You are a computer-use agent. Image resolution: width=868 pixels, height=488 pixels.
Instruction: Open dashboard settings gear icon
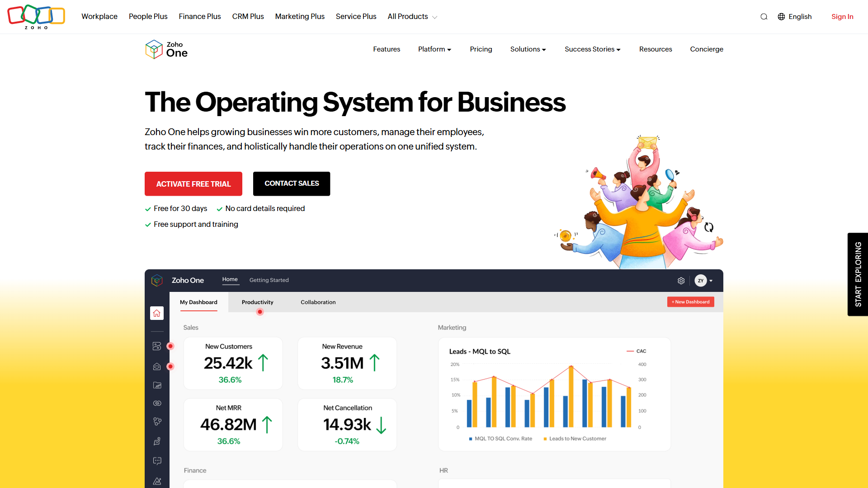pos(681,281)
